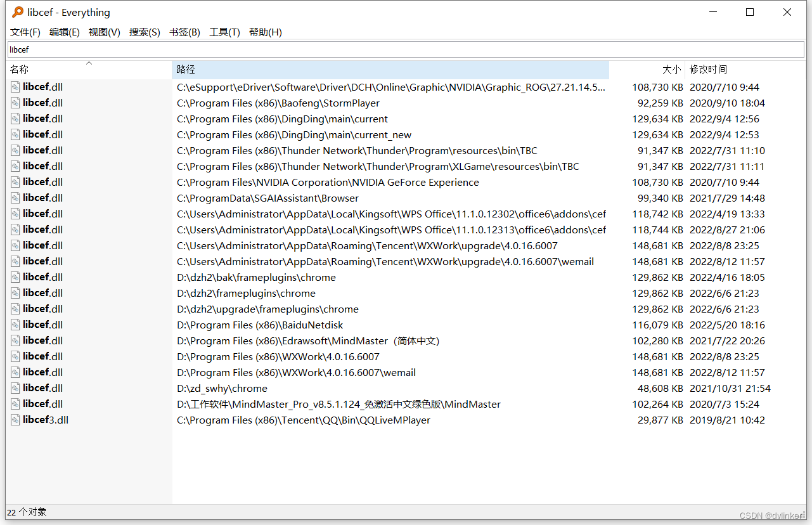The image size is (812, 525).
Task: Open the 搜索(S) menu
Action: coord(145,32)
